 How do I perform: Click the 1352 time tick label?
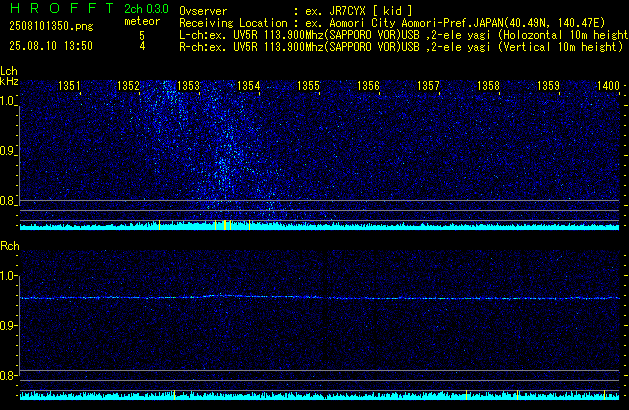tap(128, 86)
